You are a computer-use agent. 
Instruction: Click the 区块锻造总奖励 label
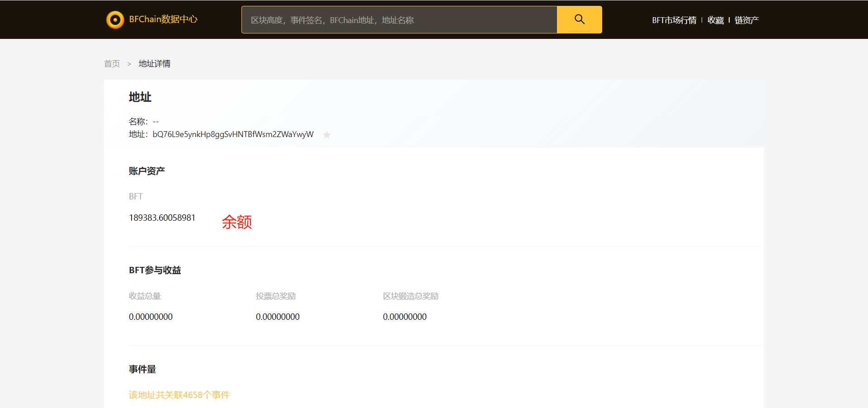tap(410, 296)
